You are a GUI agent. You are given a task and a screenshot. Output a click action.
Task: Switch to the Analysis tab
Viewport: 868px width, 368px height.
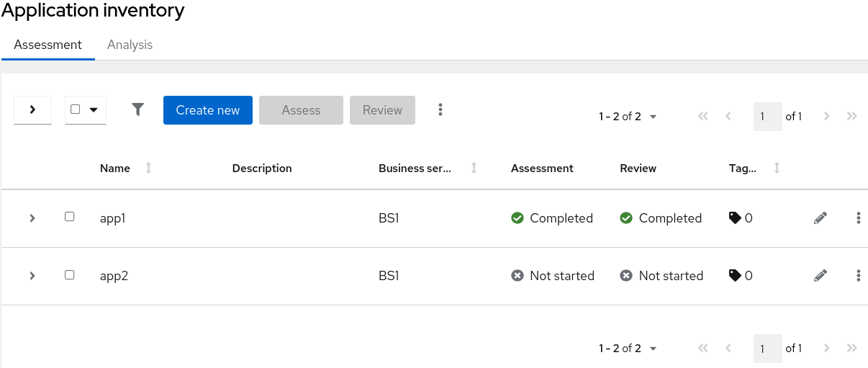[130, 45]
